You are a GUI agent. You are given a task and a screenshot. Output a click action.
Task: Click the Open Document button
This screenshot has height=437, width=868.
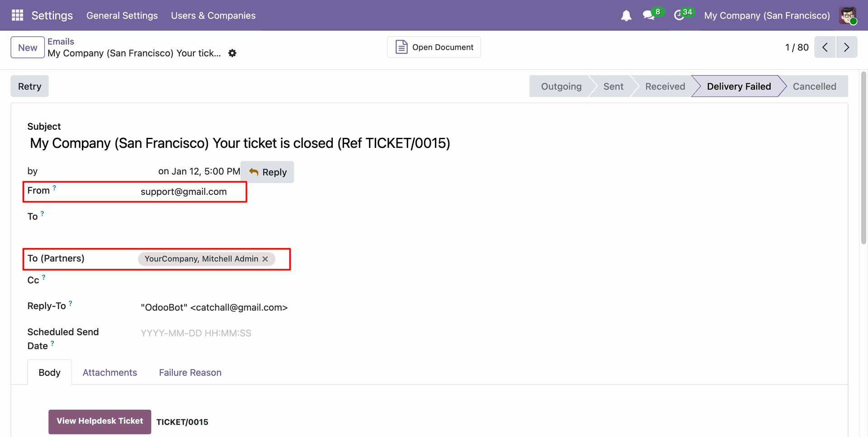(x=434, y=47)
